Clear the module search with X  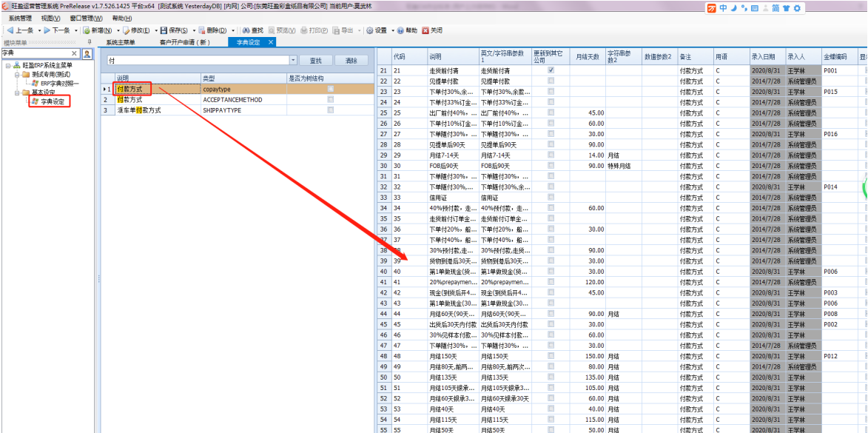[x=75, y=53]
